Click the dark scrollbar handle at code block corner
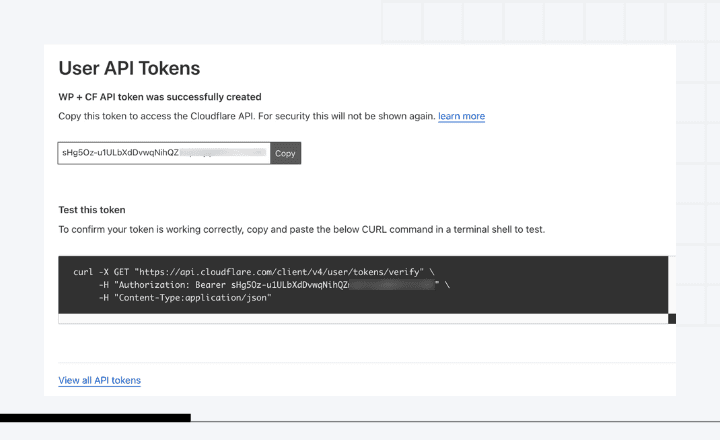Viewport: 720px width, 440px height. (672, 319)
